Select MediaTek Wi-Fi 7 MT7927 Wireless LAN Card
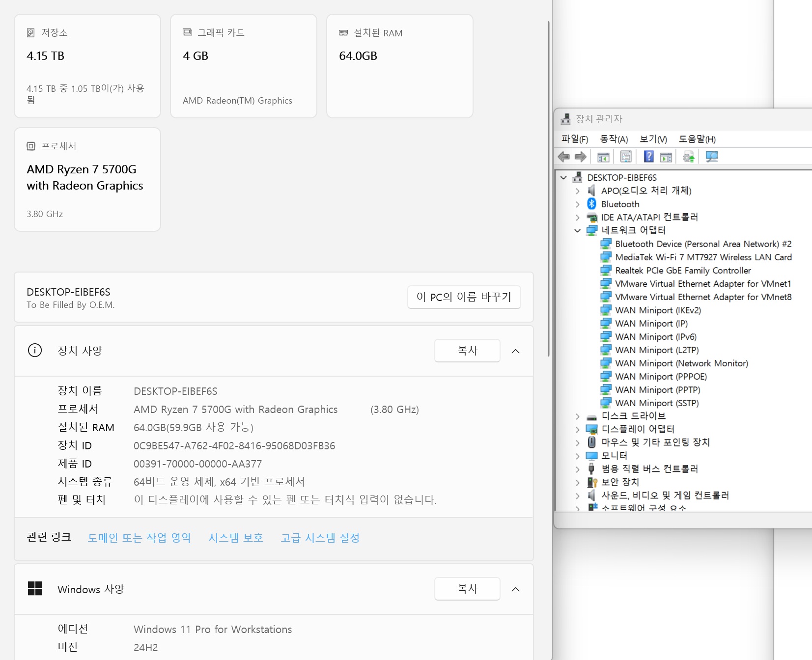The width and height of the screenshot is (812, 660). pos(703,257)
